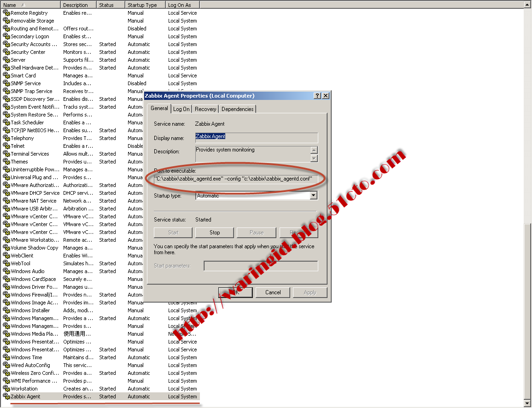Select the System Event Notifi... row
The height and width of the screenshot is (408, 532).
pyautogui.click(x=73, y=107)
